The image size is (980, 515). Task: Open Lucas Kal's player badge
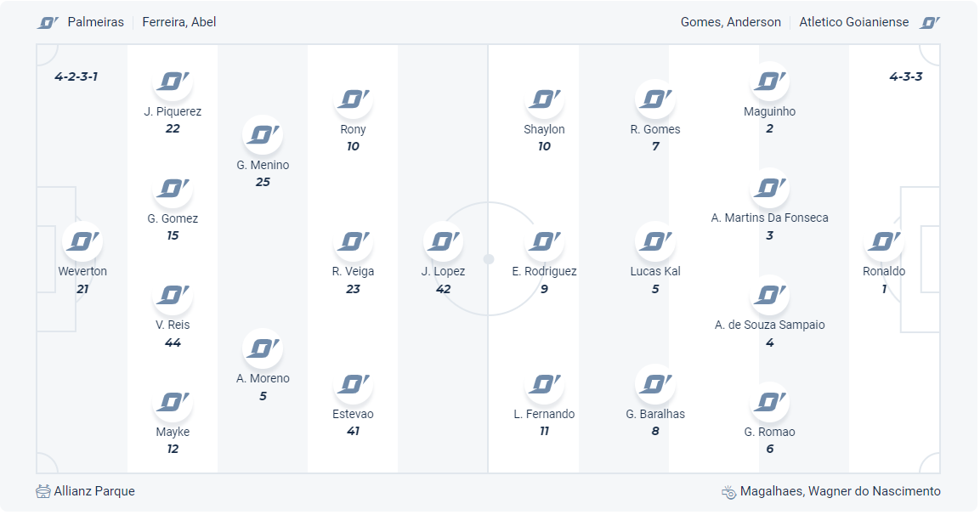[655, 241]
